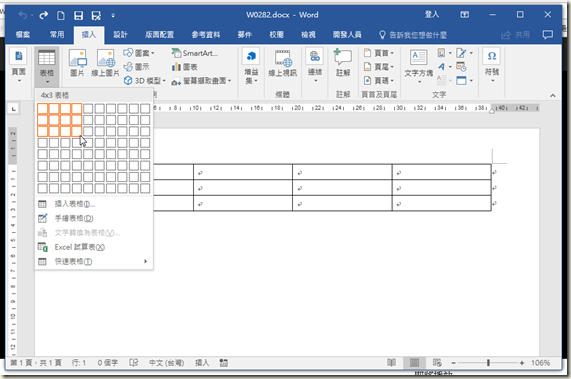Click the Print Layout view icon
This screenshot has height=379, width=571.
[x=414, y=363]
